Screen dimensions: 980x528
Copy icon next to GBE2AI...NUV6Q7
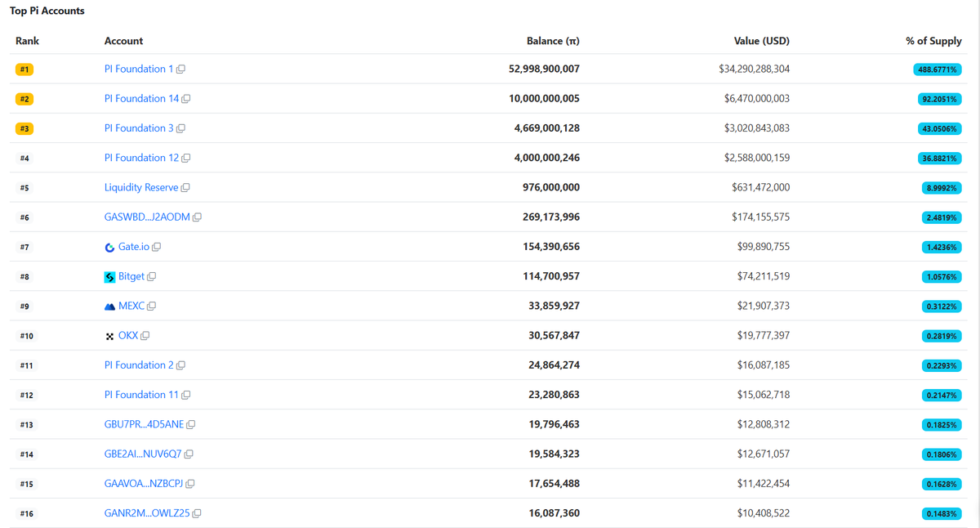189,454
